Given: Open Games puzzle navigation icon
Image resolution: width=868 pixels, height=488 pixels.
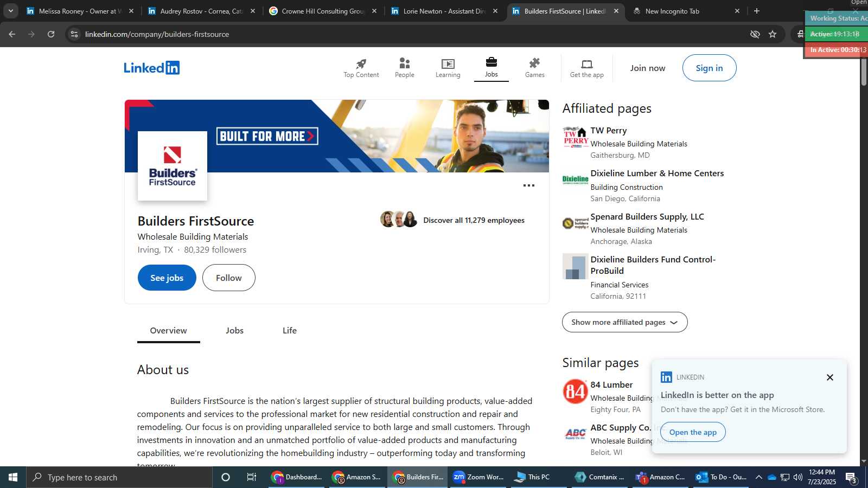Looking at the screenshot, I should point(535,63).
